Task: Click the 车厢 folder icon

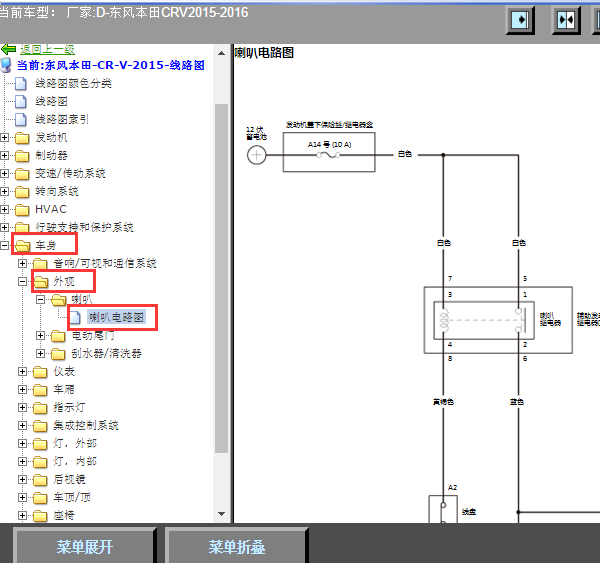Action: pos(40,390)
